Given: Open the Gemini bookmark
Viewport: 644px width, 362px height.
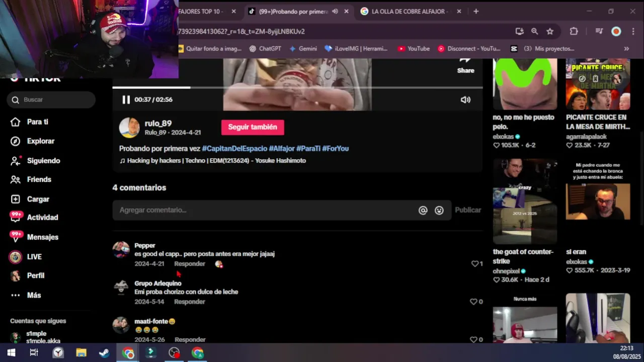Looking at the screenshot, I should [x=303, y=49].
